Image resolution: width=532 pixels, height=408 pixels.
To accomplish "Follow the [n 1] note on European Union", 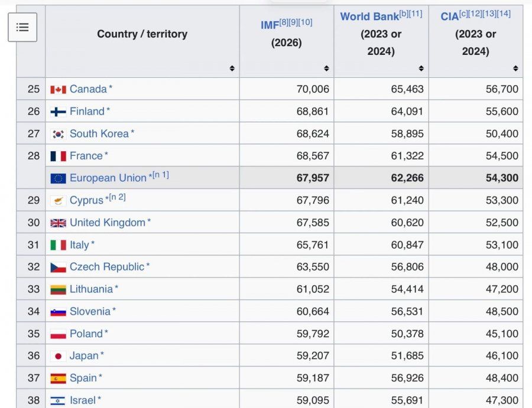I will [x=160, y=175].
